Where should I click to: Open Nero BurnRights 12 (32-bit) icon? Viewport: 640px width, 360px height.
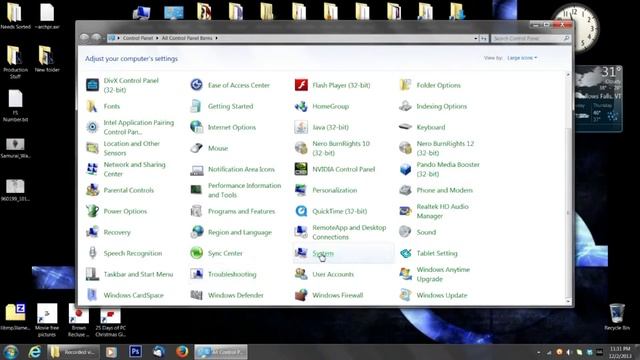(405, 148)
